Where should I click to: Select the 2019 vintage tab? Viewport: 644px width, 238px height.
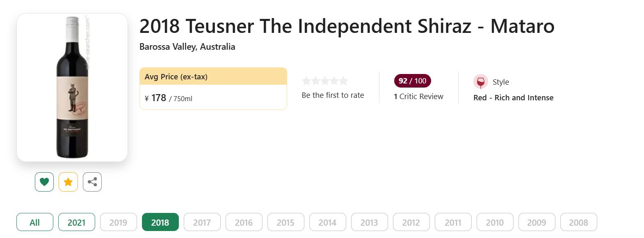tap(119, 222)
